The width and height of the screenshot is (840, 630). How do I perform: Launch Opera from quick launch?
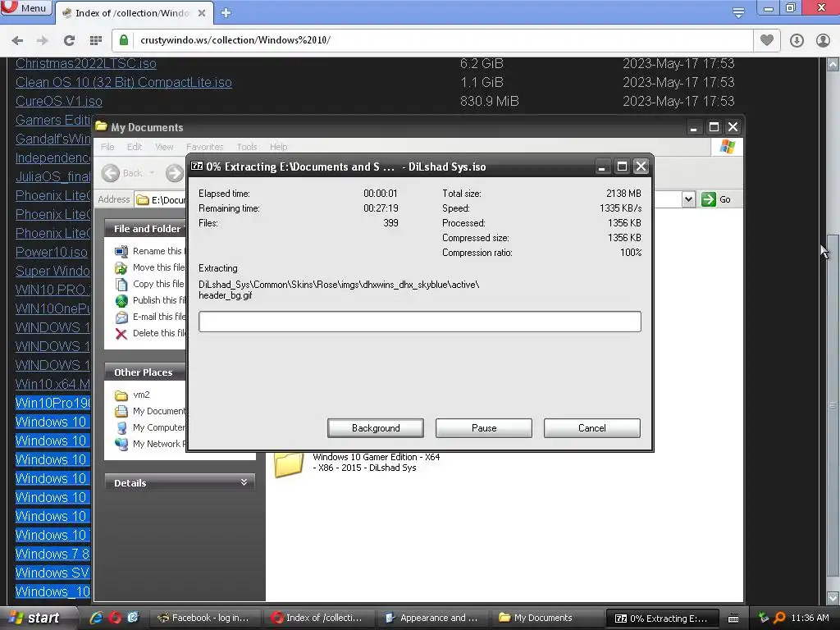point(115,618)
